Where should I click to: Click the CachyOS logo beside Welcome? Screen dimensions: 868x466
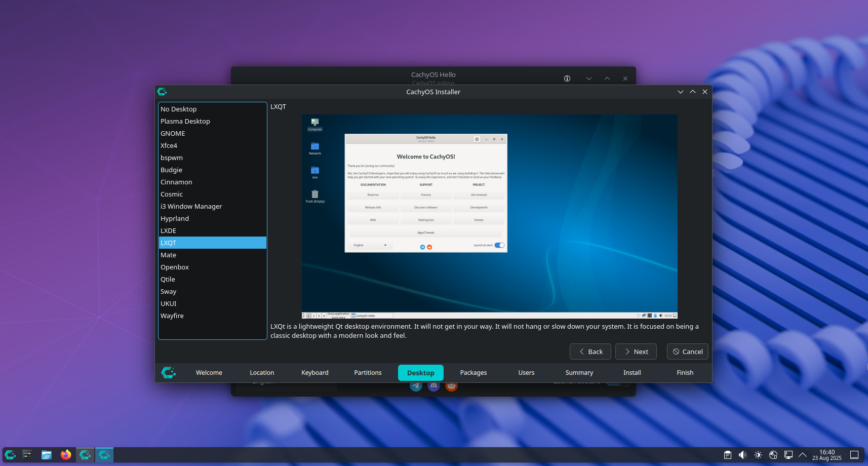tap(169, 372)
